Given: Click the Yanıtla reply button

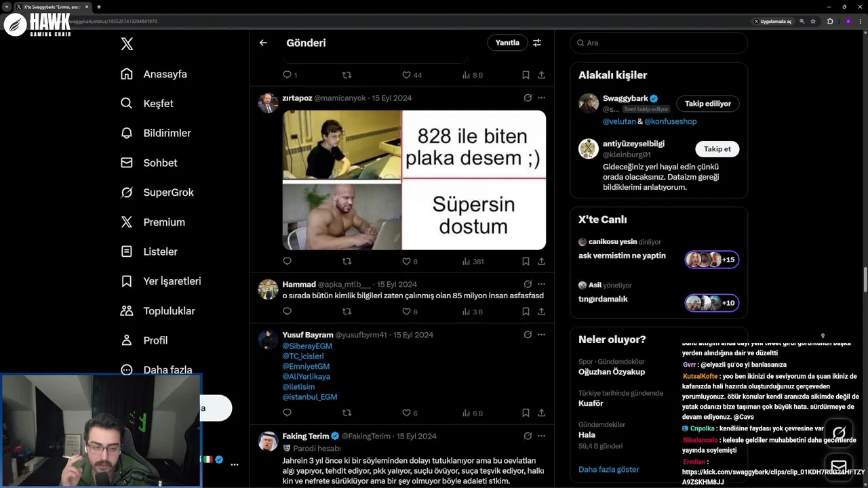Looking at the screenshot, I should pyautogui.click(x=507, y=43).
